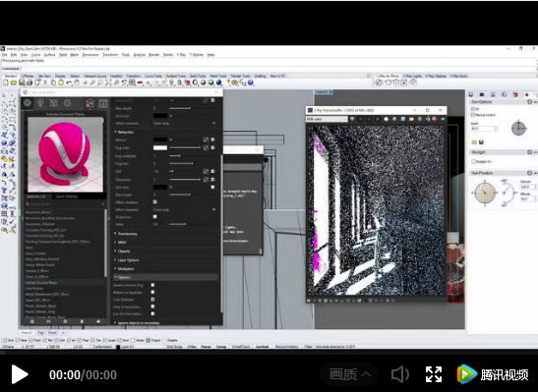Toggle the Cast Shadows checkbox
The height and width of the screenshot is (392, 538).
click(152, 299)
